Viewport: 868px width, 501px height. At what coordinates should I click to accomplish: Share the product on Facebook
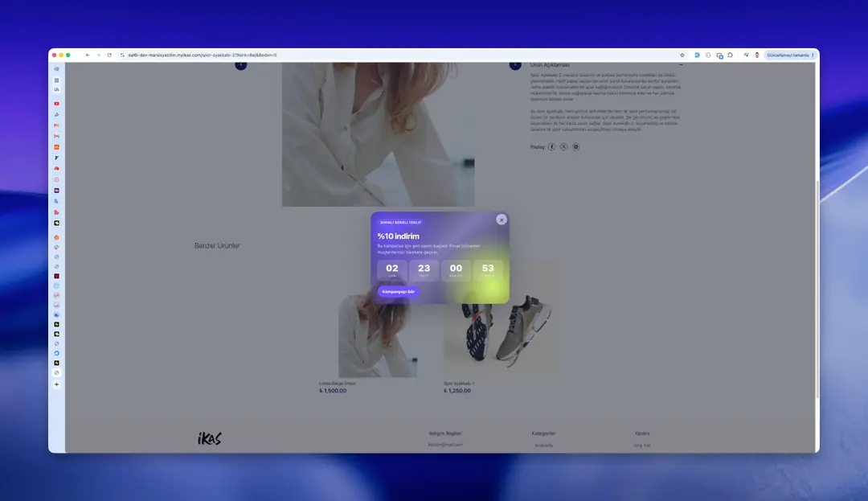pyautogui.click(x=551, y=146)
